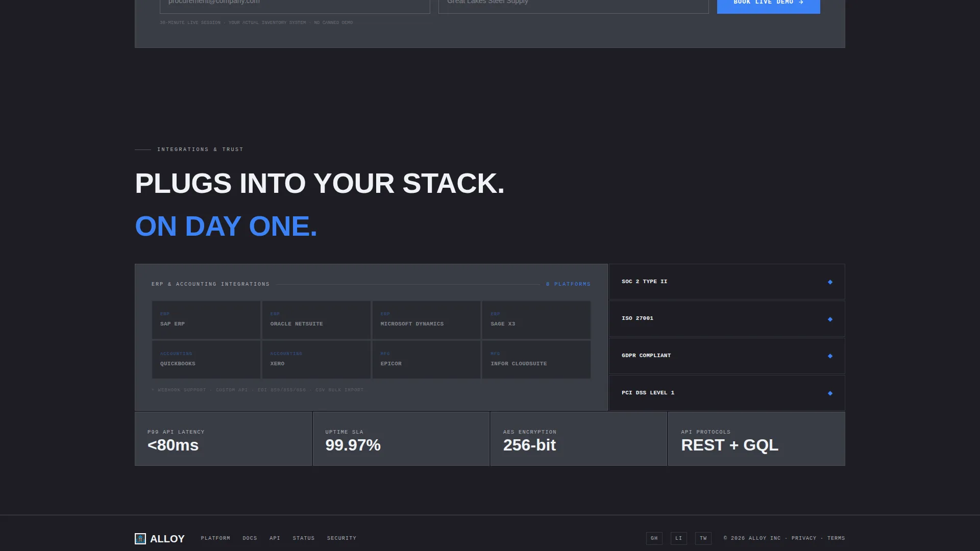
Task: Select the Infor CloudSuite integration card
Action: point(536,360)
